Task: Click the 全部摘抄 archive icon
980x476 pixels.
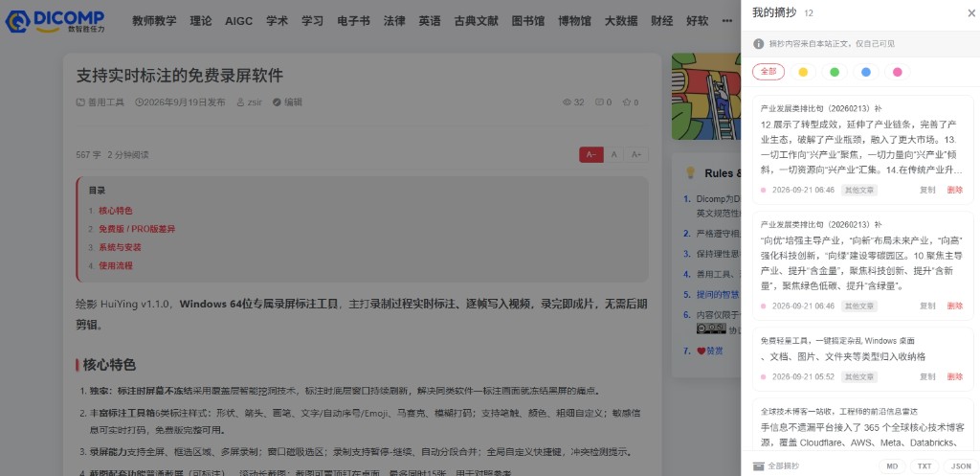Action: point(759,466)
